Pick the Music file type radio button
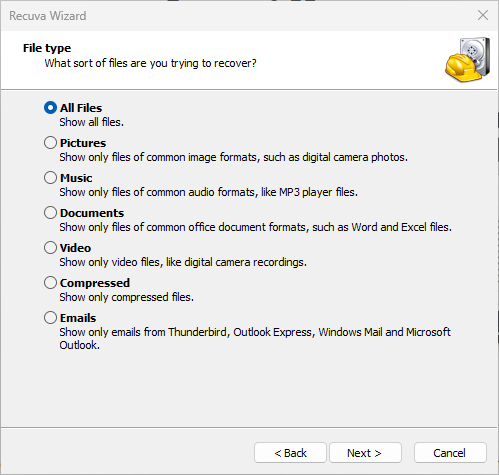This screenshot has height=475, width=499. [50, 178]
